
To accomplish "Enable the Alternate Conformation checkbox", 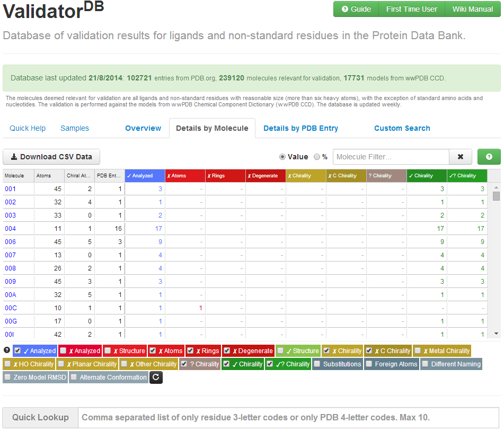I will click(x=74, y=377).
